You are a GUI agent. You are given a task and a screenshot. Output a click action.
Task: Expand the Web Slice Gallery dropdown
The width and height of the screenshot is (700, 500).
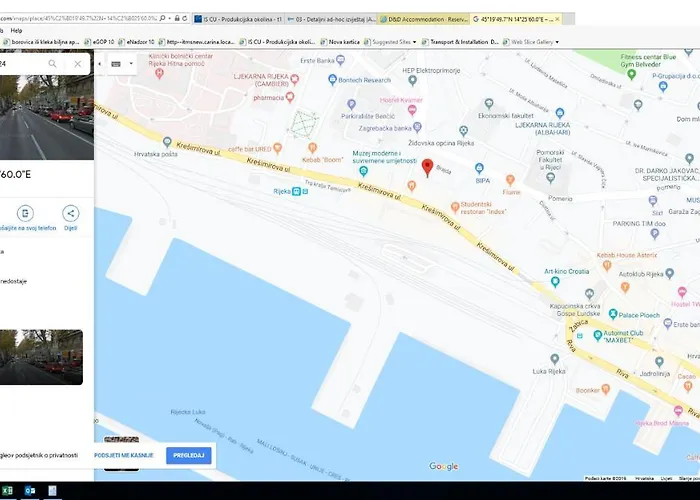(x=557, y=42)
